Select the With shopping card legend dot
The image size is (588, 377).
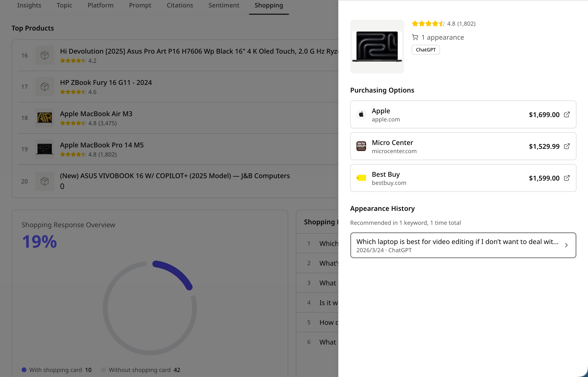tap(24, 370)
